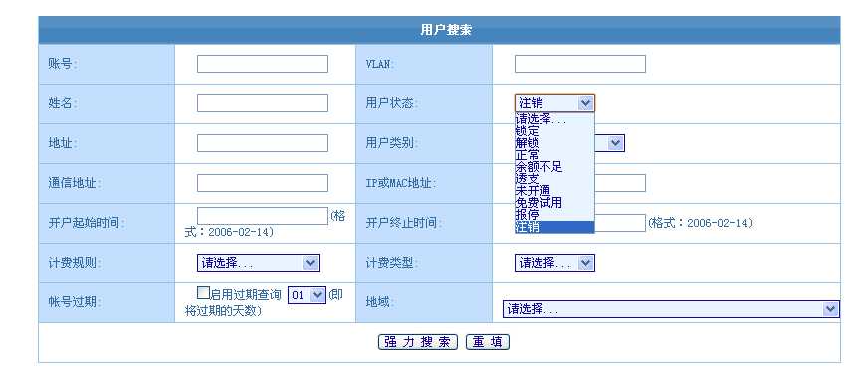Click the 重填 reset button
This screenshot has width=868, height=370.
click(487, 342)
